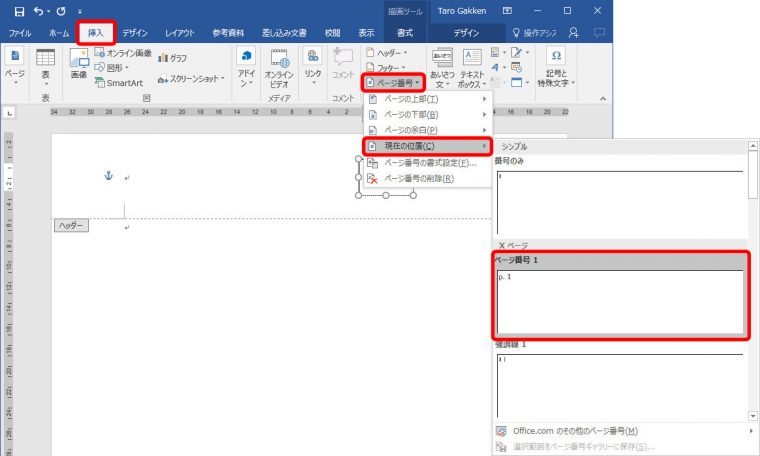Click the ruler tab selector box
The height and width of the screenshot is (456, 760).
coord(9,113)
